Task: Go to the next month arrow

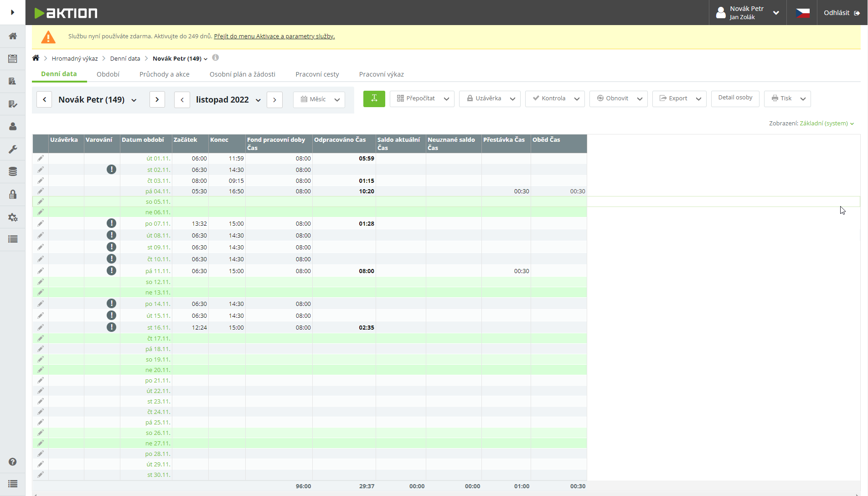Action: [x=274, y=100]
